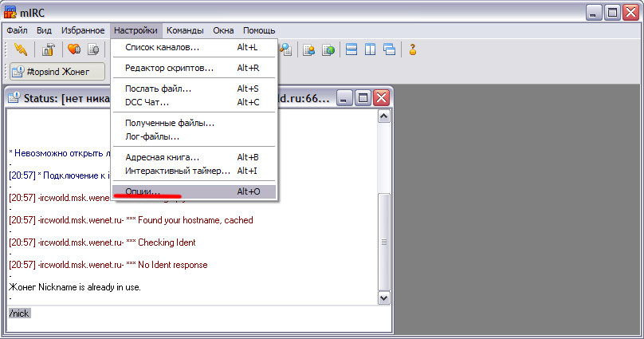Tile windows horizontally via toolbar icon
This screenshot has height=339, width=644.
(351, 49)
